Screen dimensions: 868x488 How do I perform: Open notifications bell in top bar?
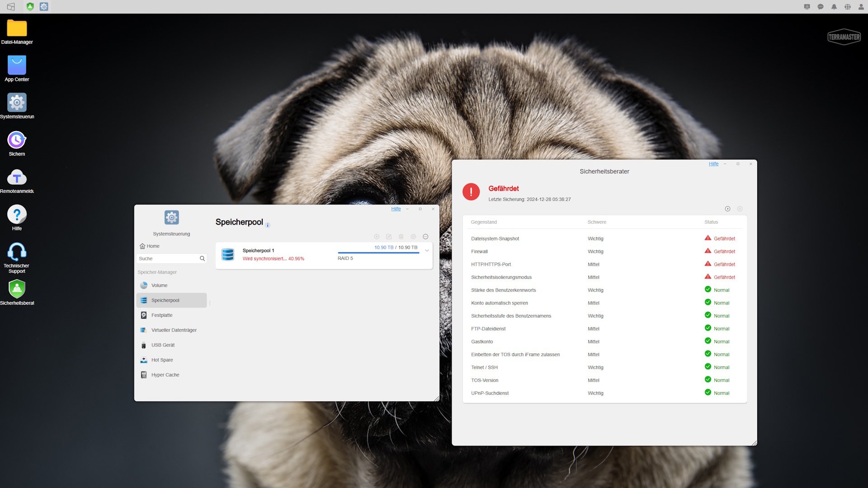pos(834,7)
